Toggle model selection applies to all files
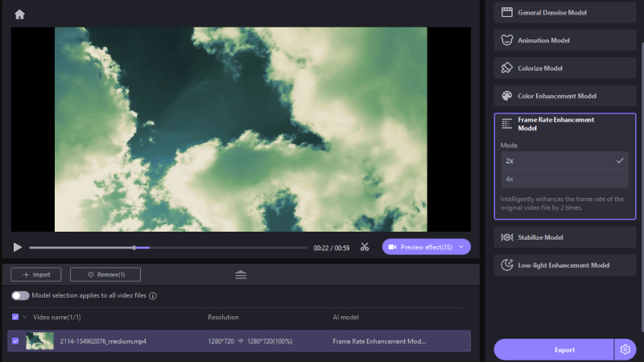The image size is (644, 362). 20,296
